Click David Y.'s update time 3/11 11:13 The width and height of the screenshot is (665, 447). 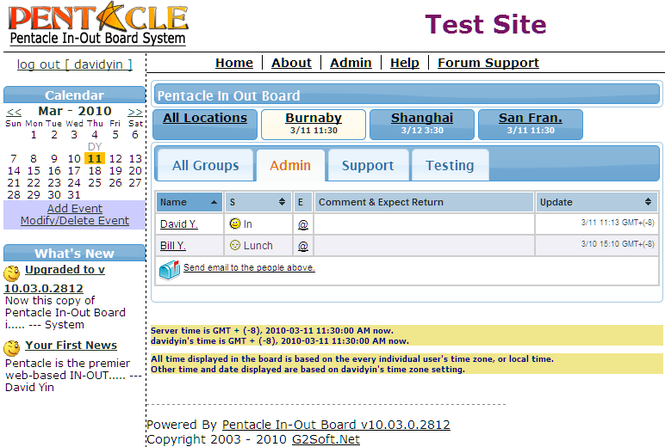pyautogui.click(x=618, y=222)
